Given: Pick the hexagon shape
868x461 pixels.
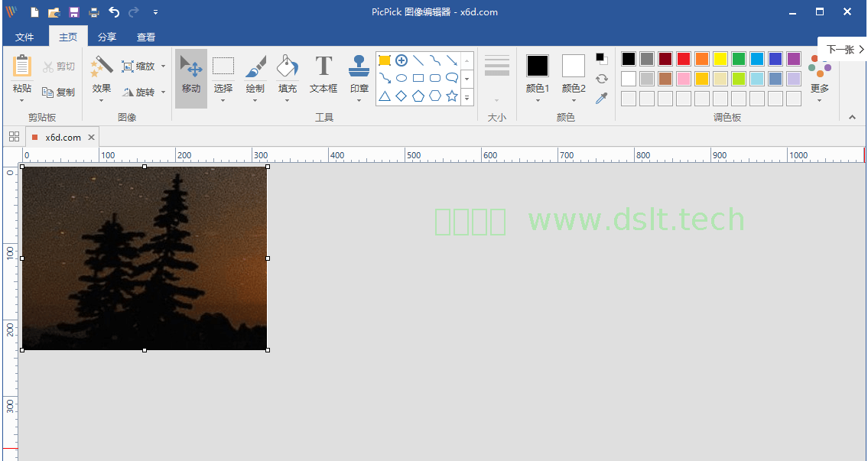Looking at the screenshot, I should pyautogui.click(x=435, y=96).
